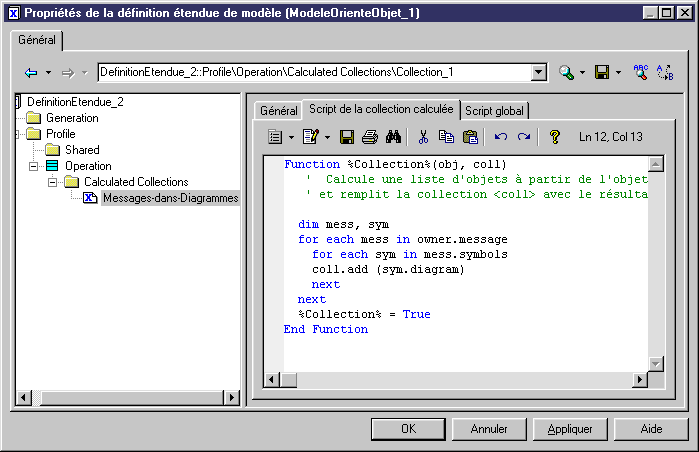Toggle the Profile node expander
Screen dimensions: 699x452
pyautogui.click(x=18, y=134)
